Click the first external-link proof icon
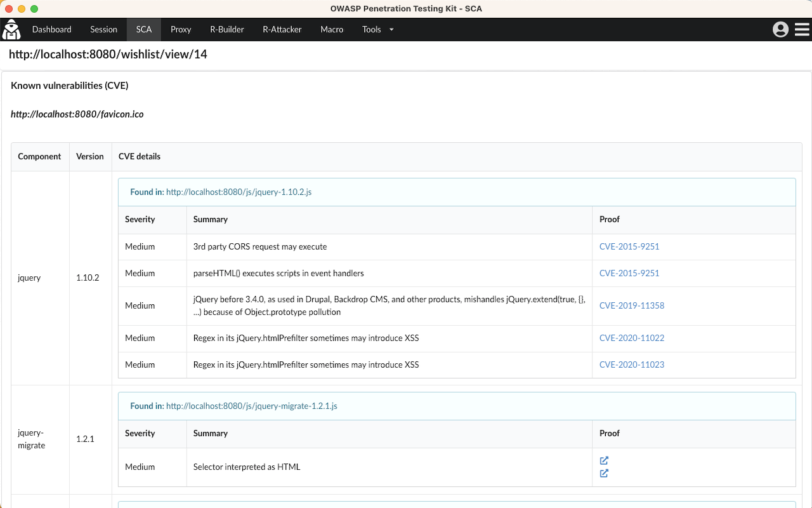 (604, 460)
